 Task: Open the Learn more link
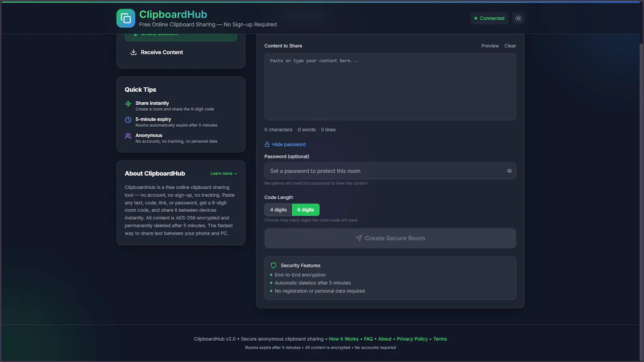[223, 174]
